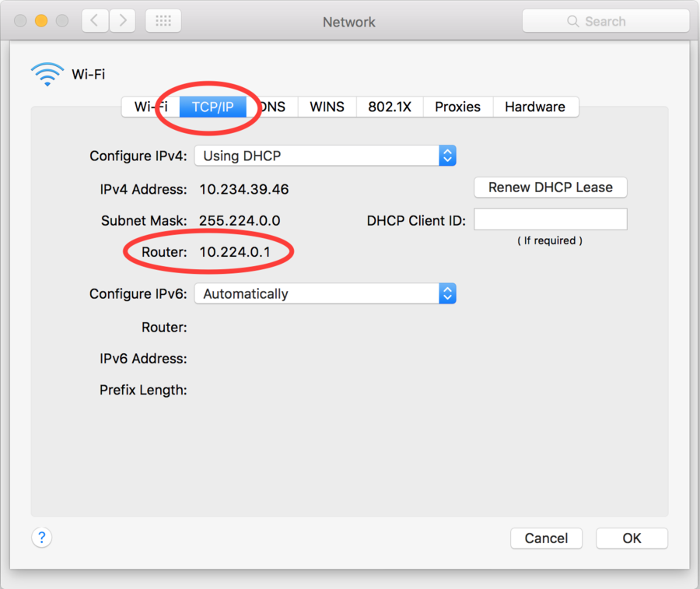The image size is (700, 589).
Task: Confirm changes with the OK button
Action: [632, 538]
